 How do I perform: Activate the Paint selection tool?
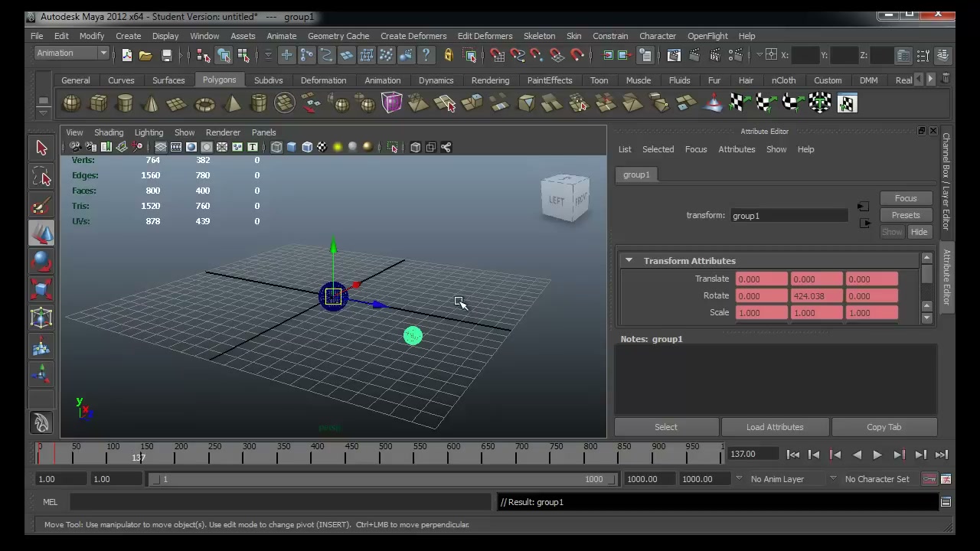[41, 204]
